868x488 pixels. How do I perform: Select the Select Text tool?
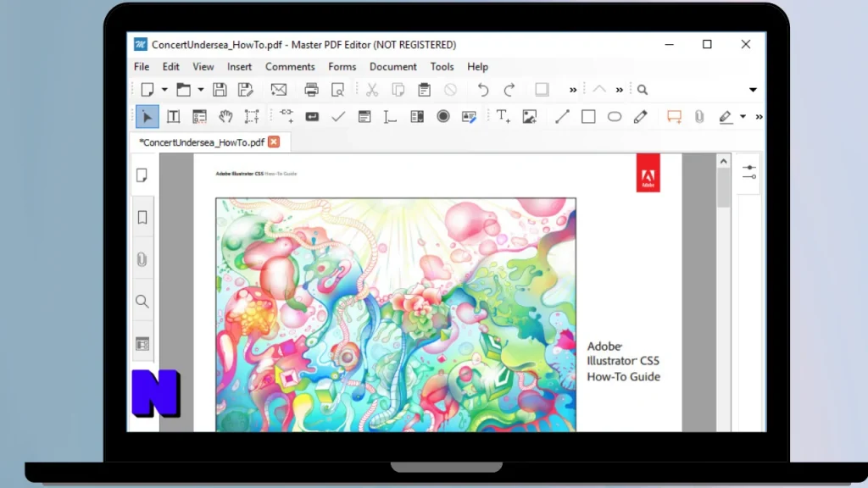pyautogui.click(x=252, y=117)
